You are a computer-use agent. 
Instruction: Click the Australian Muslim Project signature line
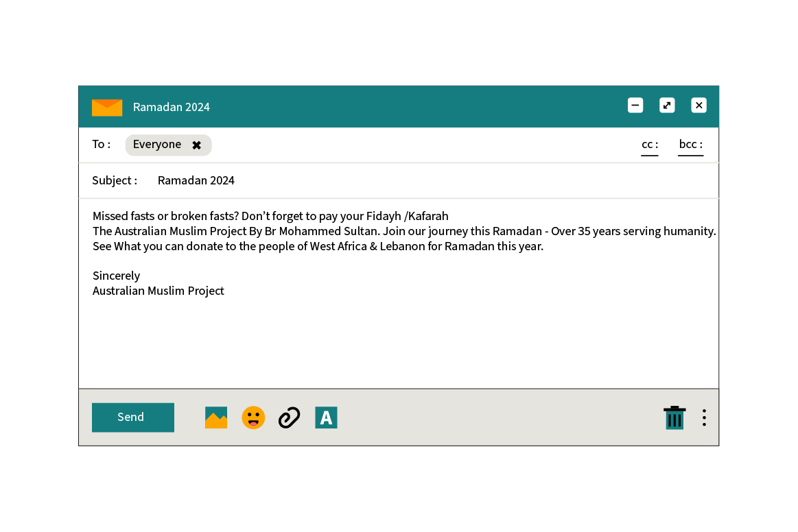[159, 291]
